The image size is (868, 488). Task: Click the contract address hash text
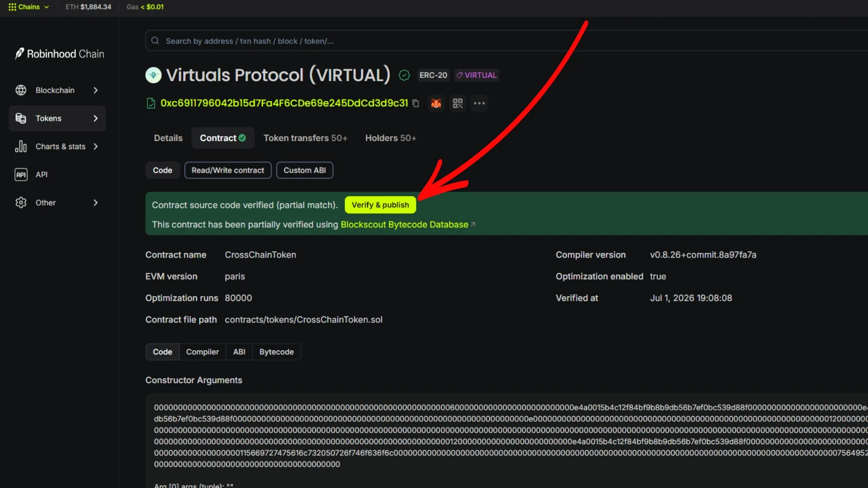point(284,103)
